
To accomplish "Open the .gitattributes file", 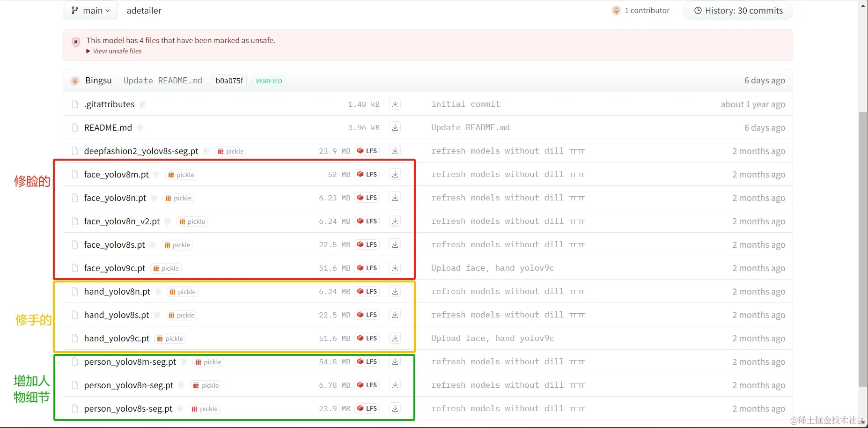I will 109,104.
